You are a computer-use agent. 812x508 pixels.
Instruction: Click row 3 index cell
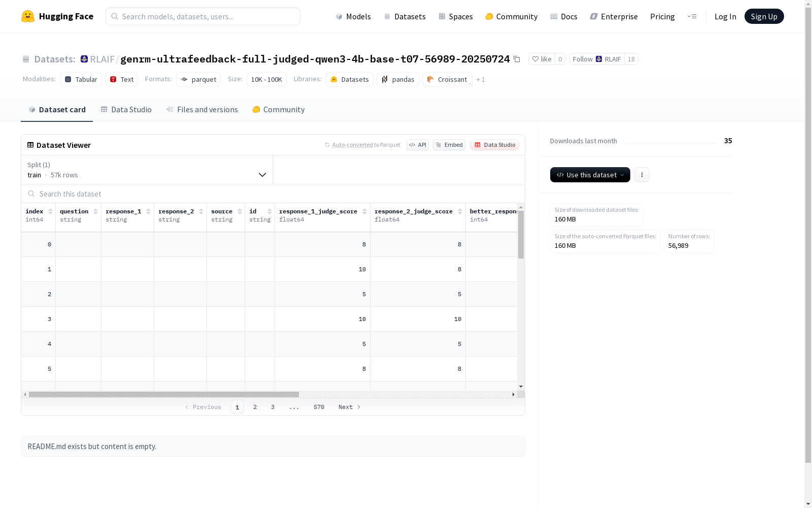(39, 319)
